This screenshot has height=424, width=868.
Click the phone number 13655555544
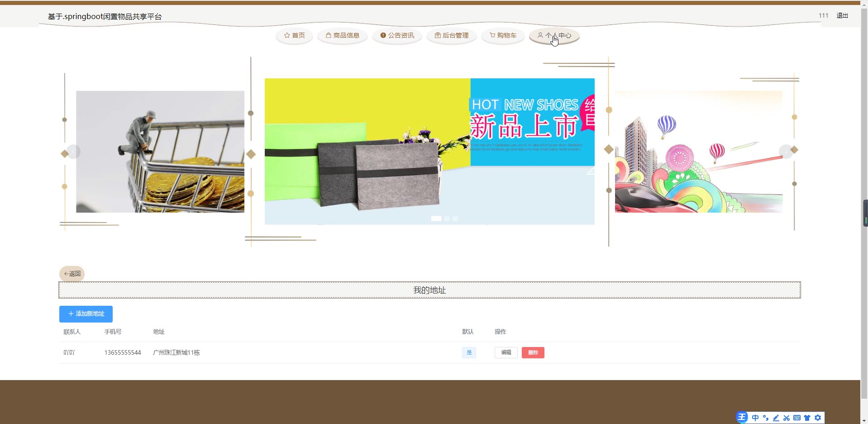(123, 352)
